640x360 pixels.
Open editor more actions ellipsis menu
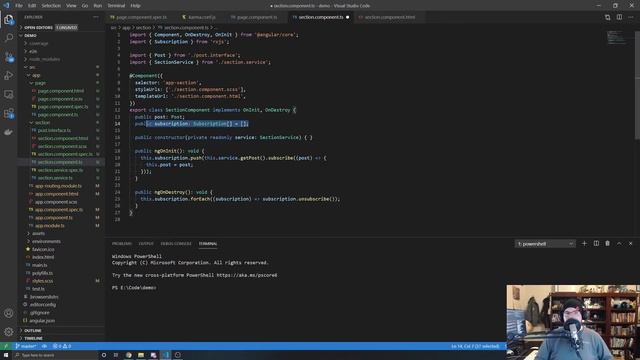click(631, 17)
